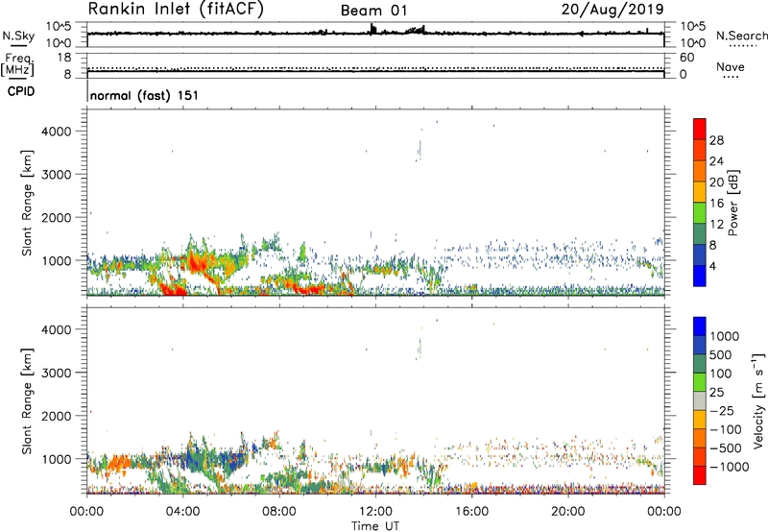This screenshot has width=768, height=532.
Task: Click the '16:00' time tick label
Action: (x=471, y=512)
